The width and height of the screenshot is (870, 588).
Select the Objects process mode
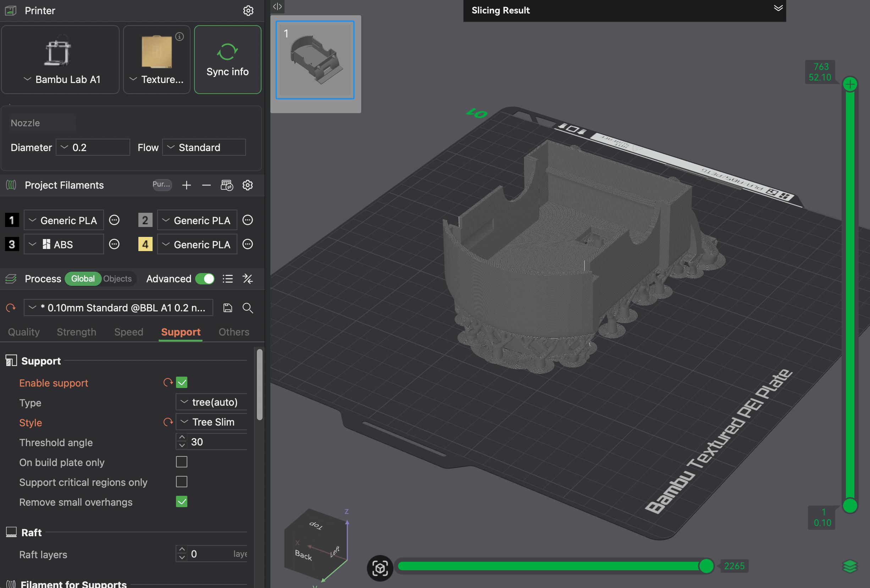pos(117,279)
